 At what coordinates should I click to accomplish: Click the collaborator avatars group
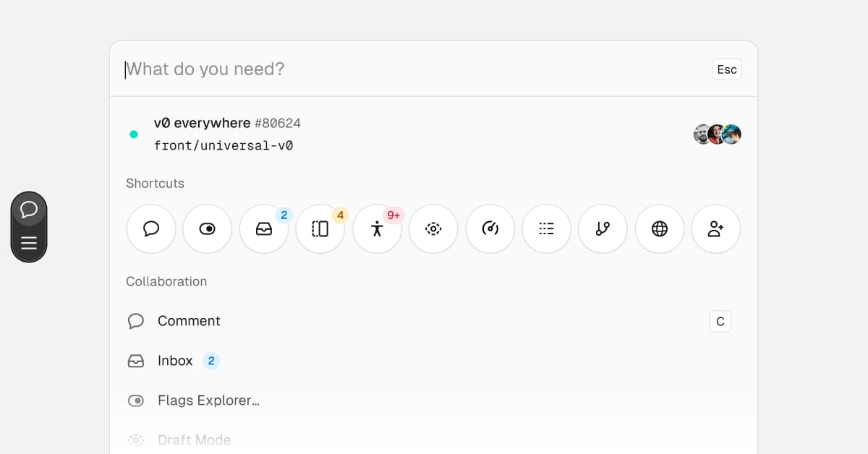[718, 134]
